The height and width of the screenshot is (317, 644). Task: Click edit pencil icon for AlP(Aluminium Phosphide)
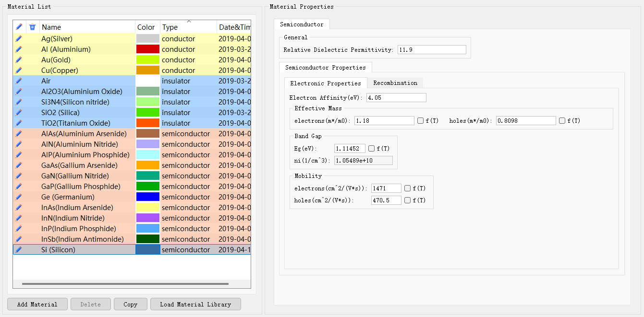[x=19, y=154]
